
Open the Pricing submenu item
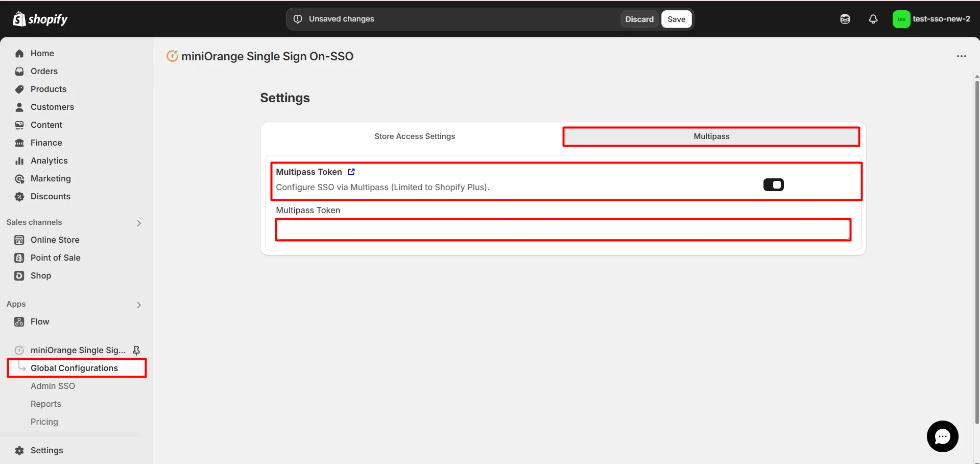click(44, 422)
